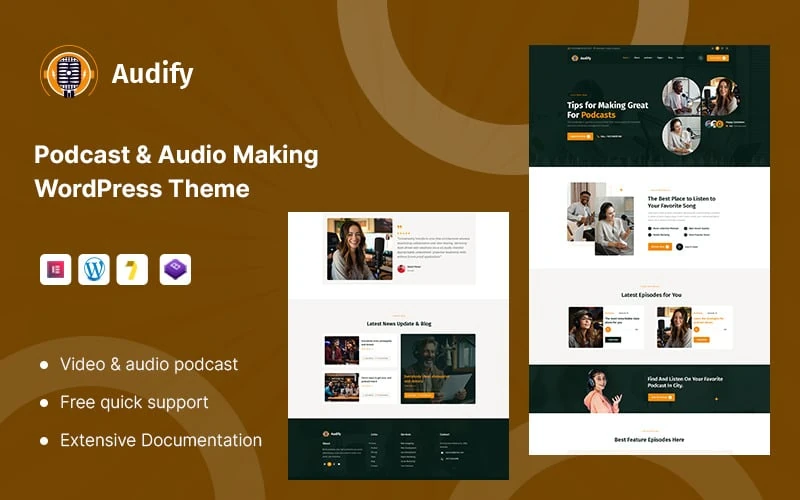Click highlighted orange social icon in footer
Viewport: 800px width, 500px height.
tap(329, 464)
